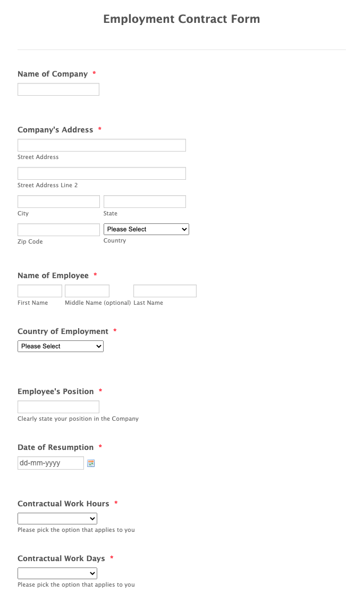The image size is (364, 601).
Task: Open the Country dropdown under Company's Address
Action: tap(146, 229)
